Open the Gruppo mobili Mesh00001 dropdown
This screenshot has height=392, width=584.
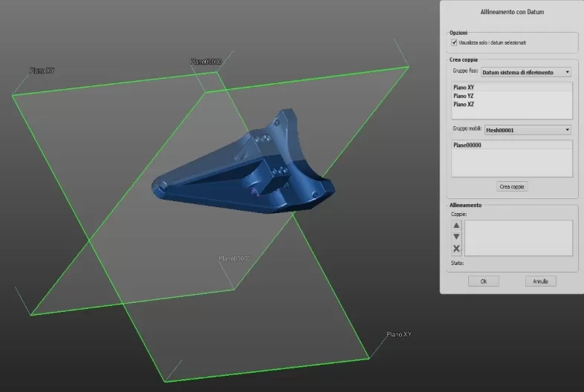pos(528,130)
